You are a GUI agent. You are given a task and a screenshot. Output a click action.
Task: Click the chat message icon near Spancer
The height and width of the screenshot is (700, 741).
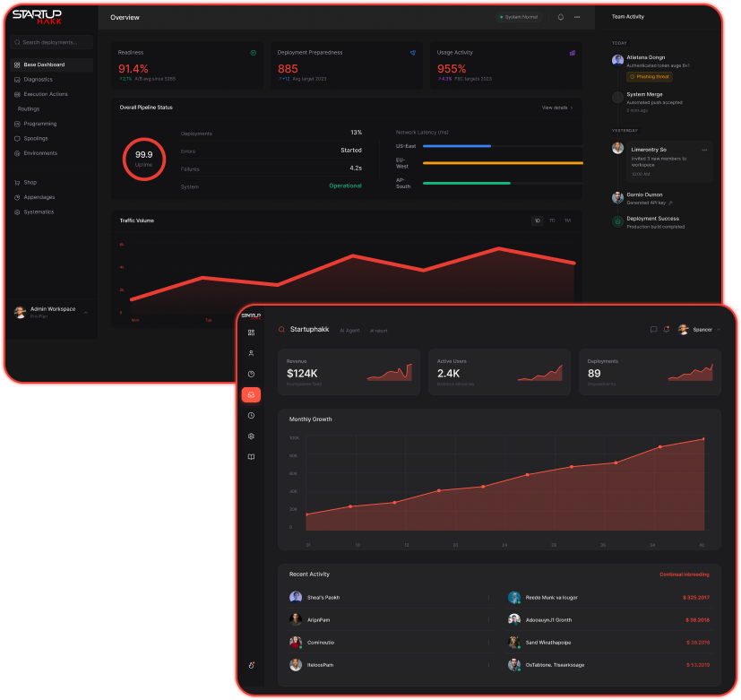[x=653, y=330]
